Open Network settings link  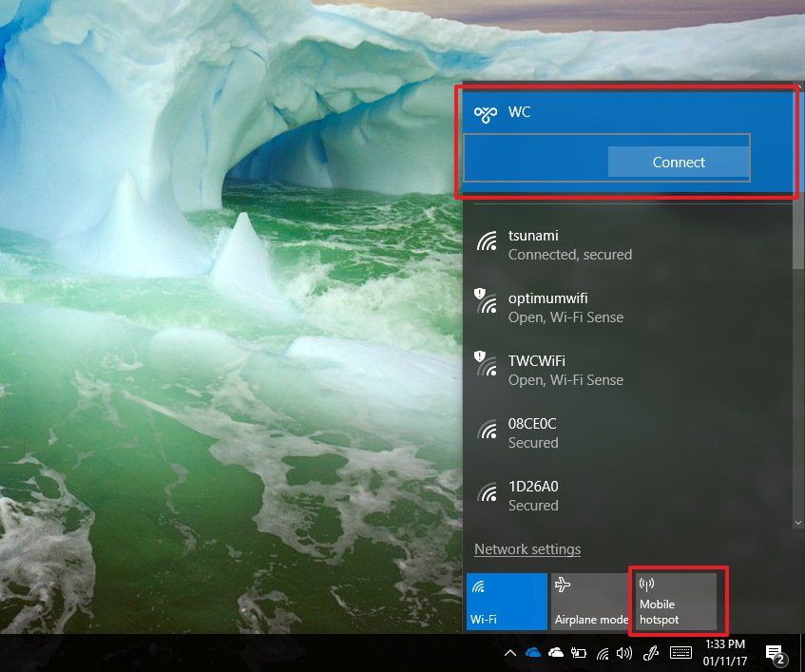527,549
